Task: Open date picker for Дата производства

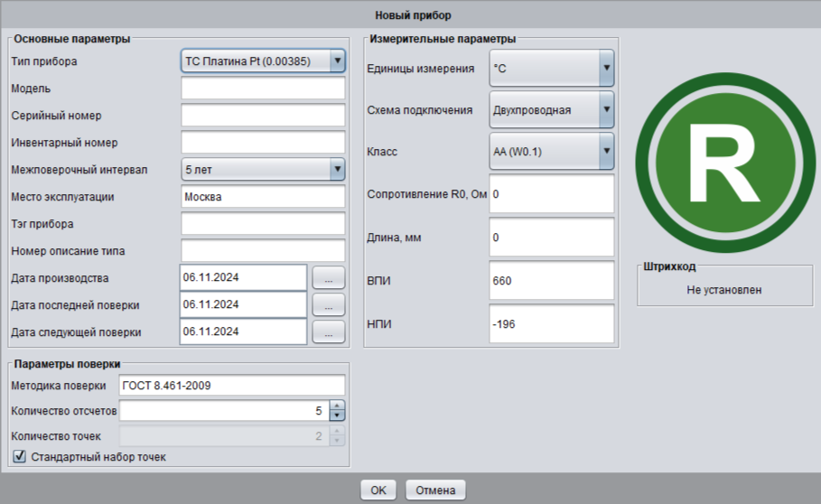Action: [x=329, y=277]
